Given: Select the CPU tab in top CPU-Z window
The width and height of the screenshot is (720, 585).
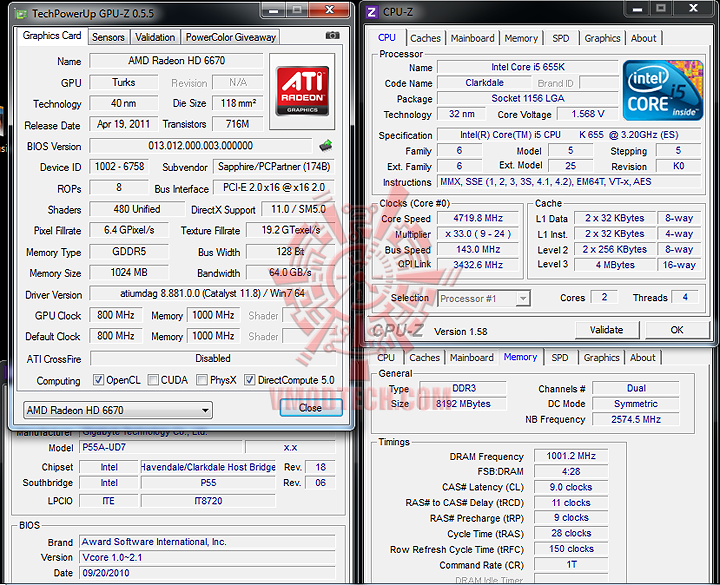Looking at the screenshot, I should tap(387, 38).
